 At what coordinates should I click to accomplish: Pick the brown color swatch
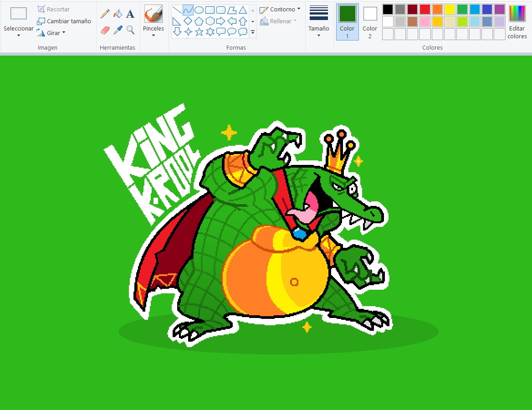pos(413,21)
